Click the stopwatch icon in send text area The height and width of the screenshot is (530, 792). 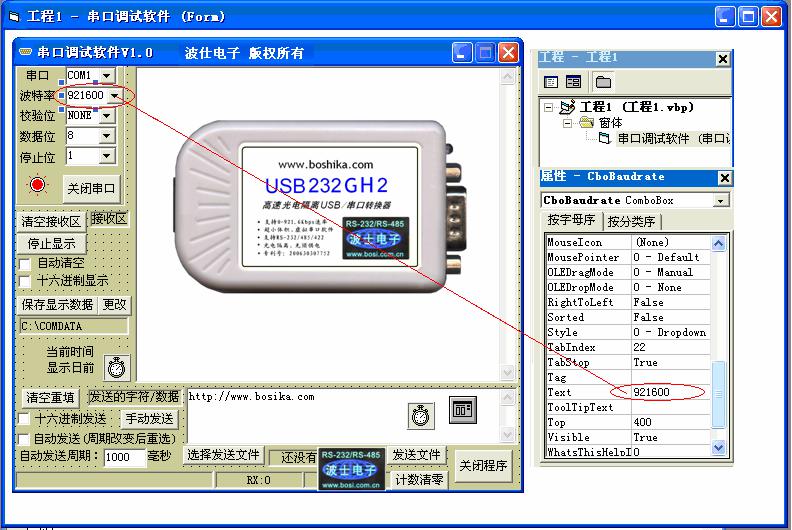421,414
